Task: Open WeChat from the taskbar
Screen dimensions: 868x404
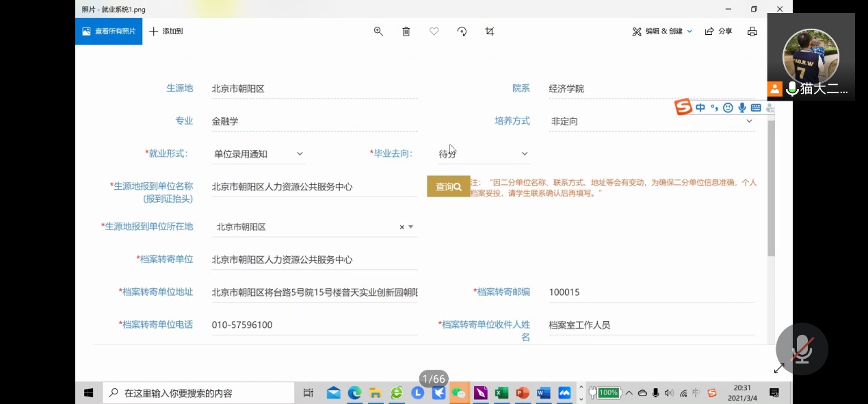Action: tap(459, 393)
